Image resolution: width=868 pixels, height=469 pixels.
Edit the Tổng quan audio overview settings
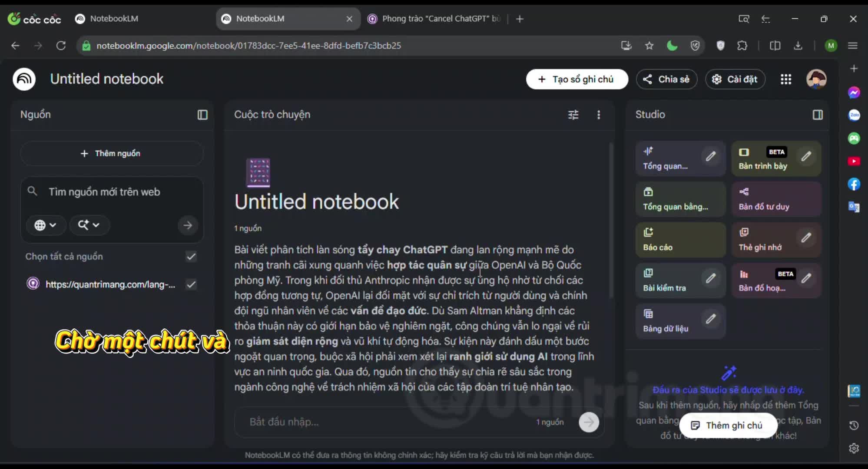pos(711,156)
